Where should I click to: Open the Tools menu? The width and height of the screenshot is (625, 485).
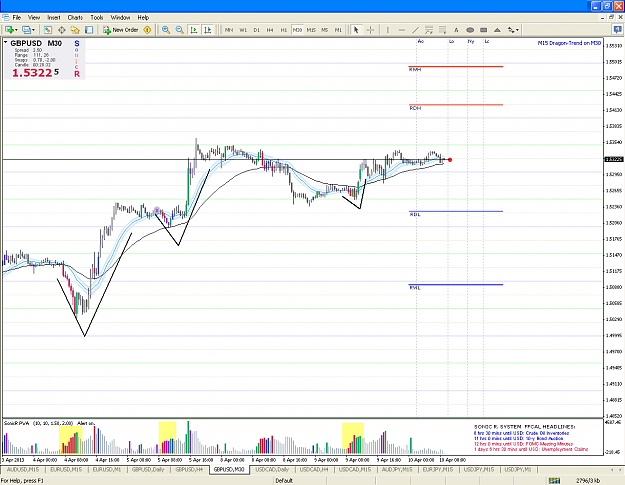point(97,18)
